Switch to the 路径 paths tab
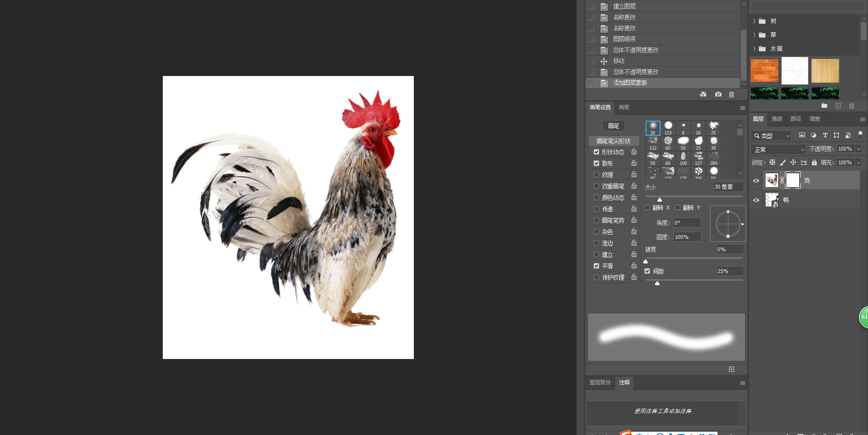868x435 pixels. tap(796, 119)
